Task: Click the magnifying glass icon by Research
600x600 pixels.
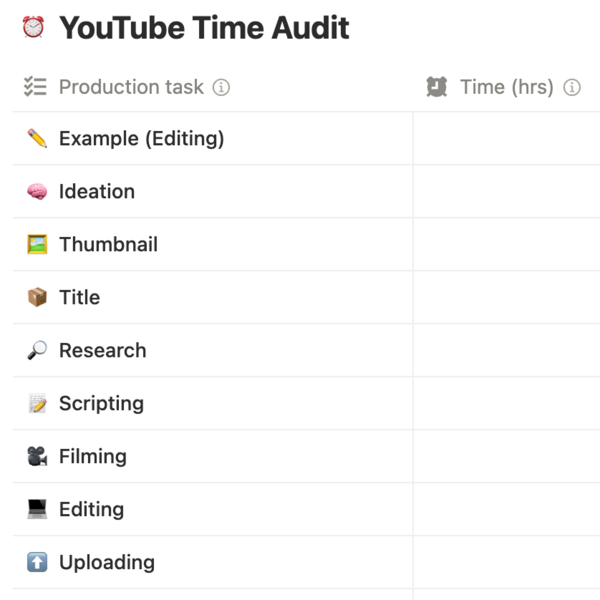Action: (37, 351)
